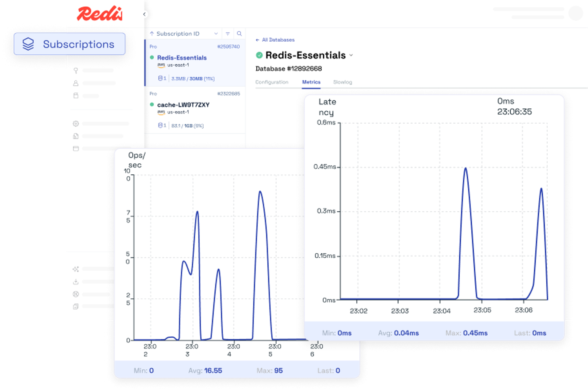Sort by Subscription ID arrow
This screenshot has height=390, width=588.
152,33
